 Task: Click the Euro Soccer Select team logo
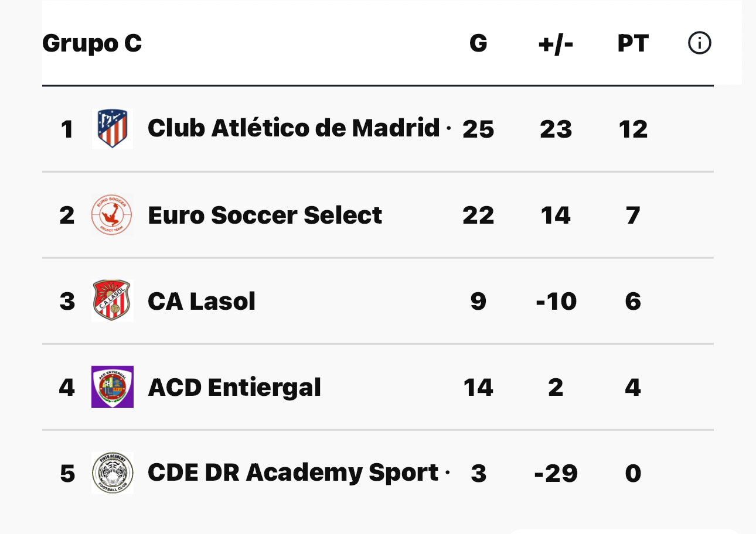click(x=113, y=215)
